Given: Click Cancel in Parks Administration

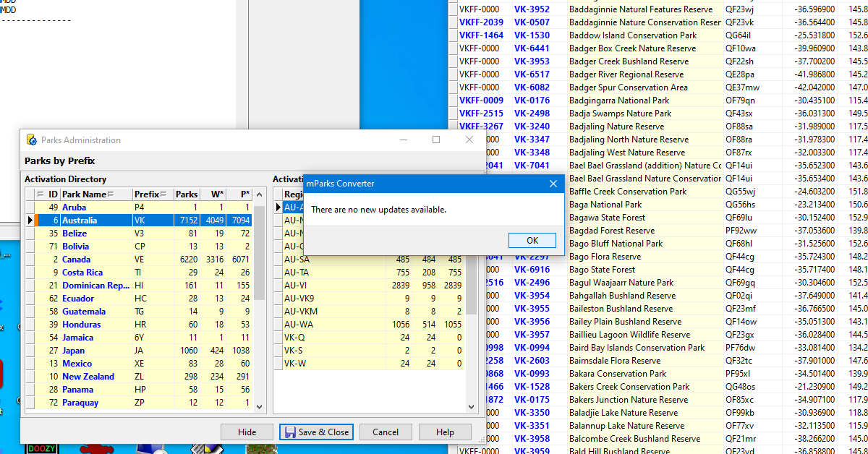Looking at the screenshot, I should click(x=386, y=432).
